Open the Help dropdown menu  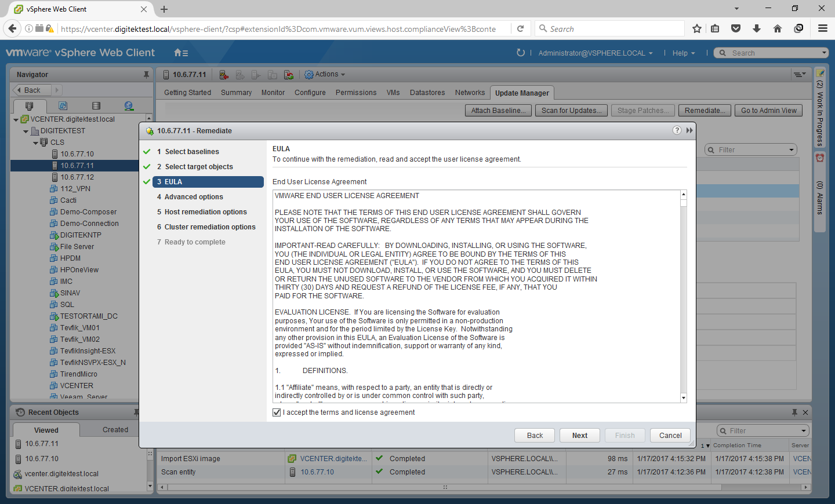(x=684, y=53)
